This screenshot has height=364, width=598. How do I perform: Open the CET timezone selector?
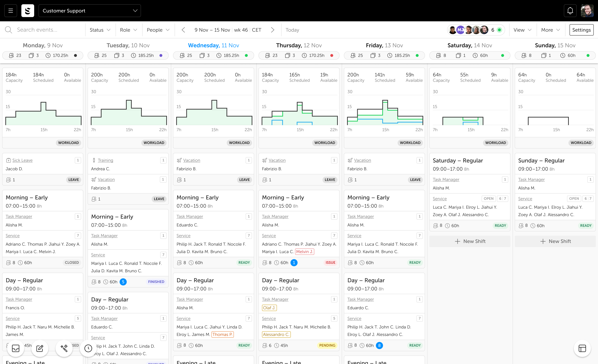click(256, 30)
